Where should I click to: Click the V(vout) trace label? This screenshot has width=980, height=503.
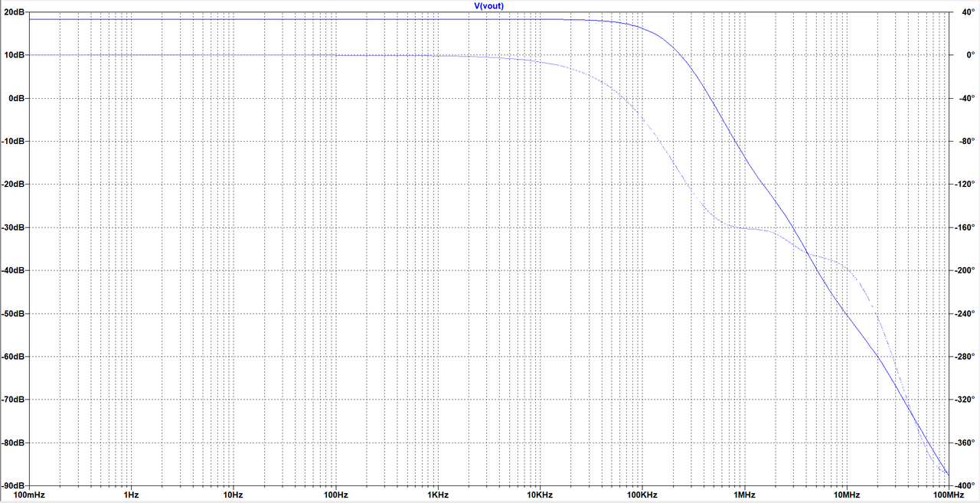point(489,5)
